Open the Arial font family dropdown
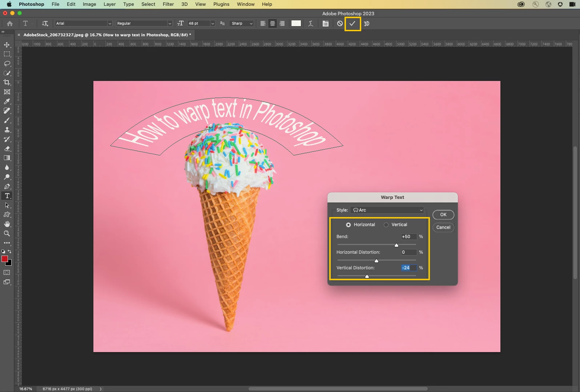Image resolution: width=580 pixels, height=392 pixels. click(84, 23)
